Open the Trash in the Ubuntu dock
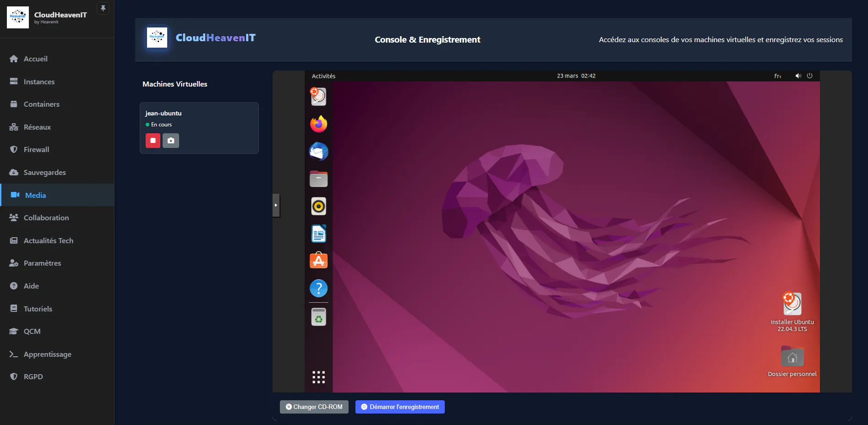Image resolution: width=868 pixels, height=425 pixels. [x=318, y=317]
